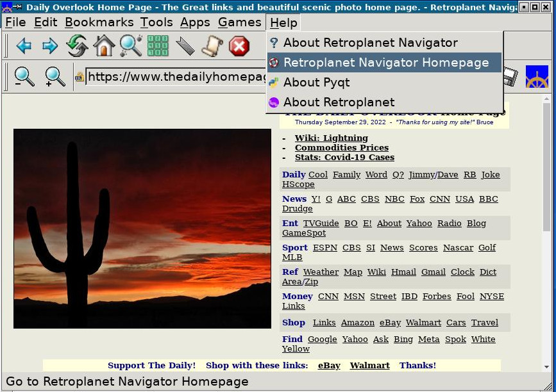Click the vertical scrollbar thumb

tap(546, 167)
